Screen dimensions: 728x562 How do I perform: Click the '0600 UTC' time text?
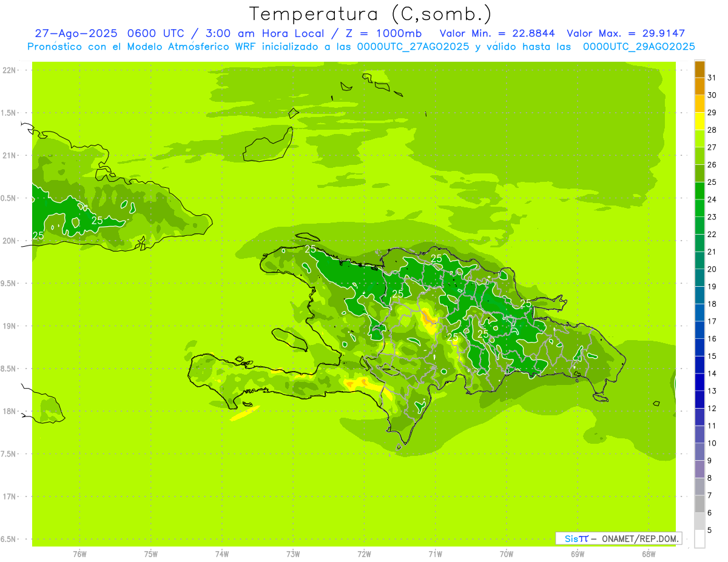pyautogui.click(x=154, y=33)
